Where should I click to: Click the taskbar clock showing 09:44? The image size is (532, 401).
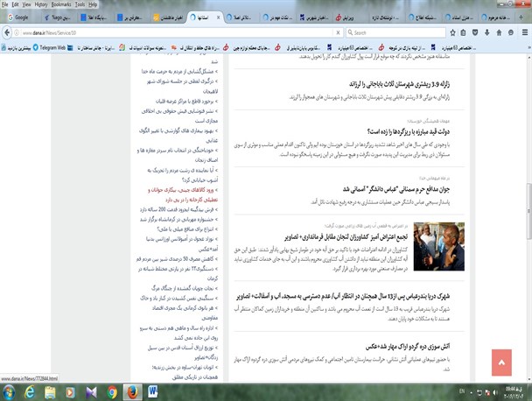tap(514, 392)
